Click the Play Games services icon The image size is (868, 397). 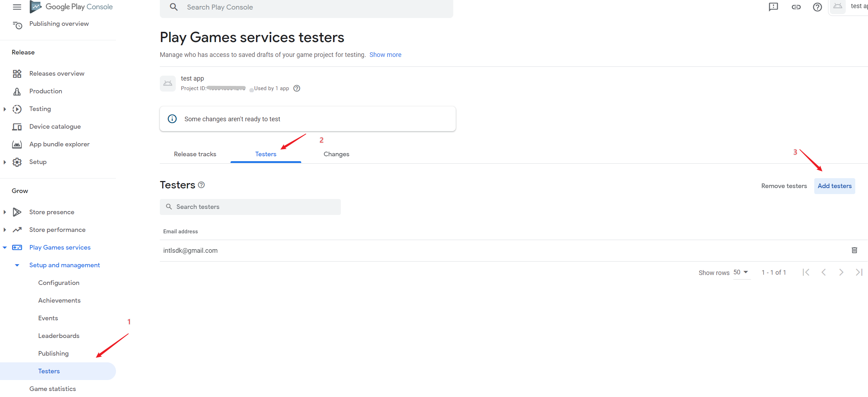pos(18,247)
